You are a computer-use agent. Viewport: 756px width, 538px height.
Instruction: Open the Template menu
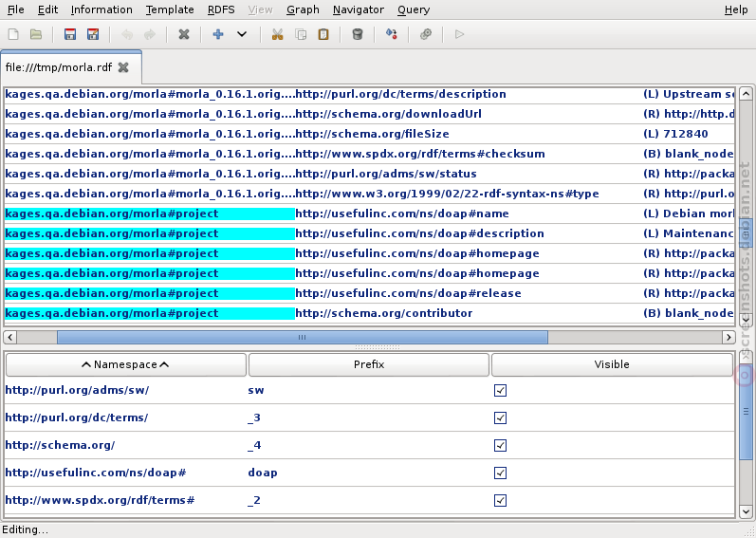coord(170,9)
